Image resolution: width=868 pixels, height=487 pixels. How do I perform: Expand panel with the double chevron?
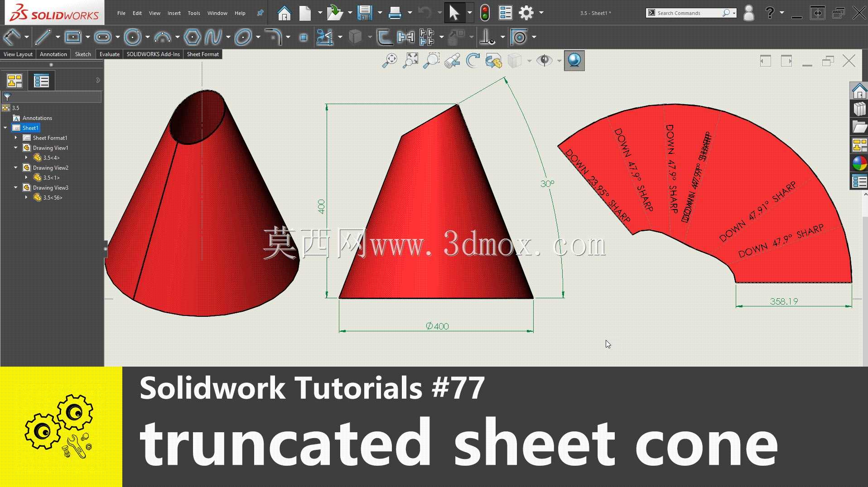point(98,81)
